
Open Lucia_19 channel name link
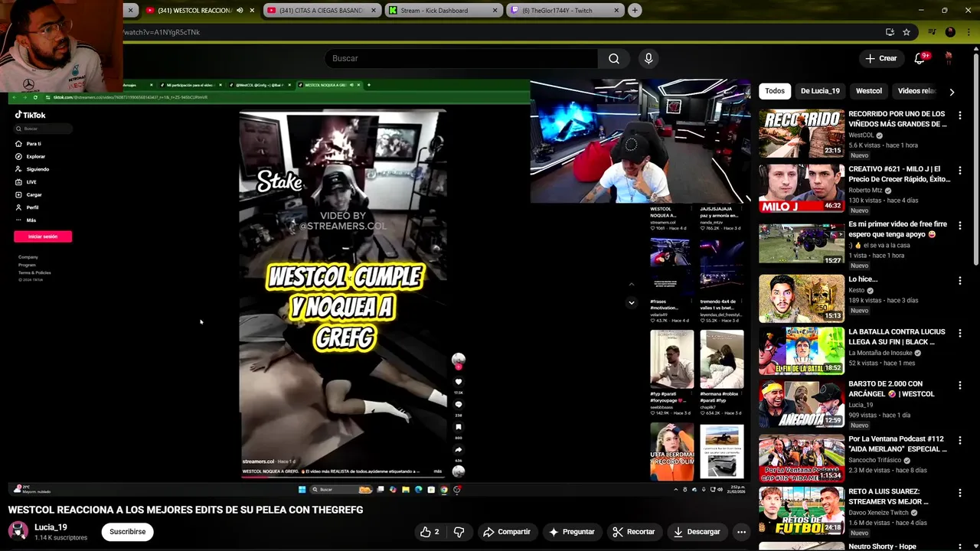coord(51,527)
